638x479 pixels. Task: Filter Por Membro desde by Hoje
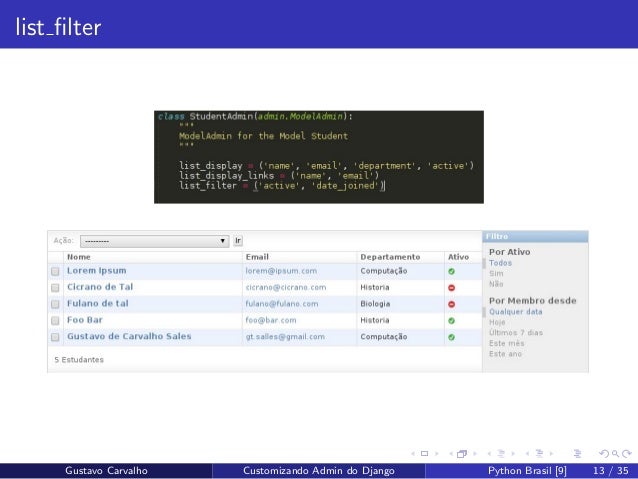point(497,322)
